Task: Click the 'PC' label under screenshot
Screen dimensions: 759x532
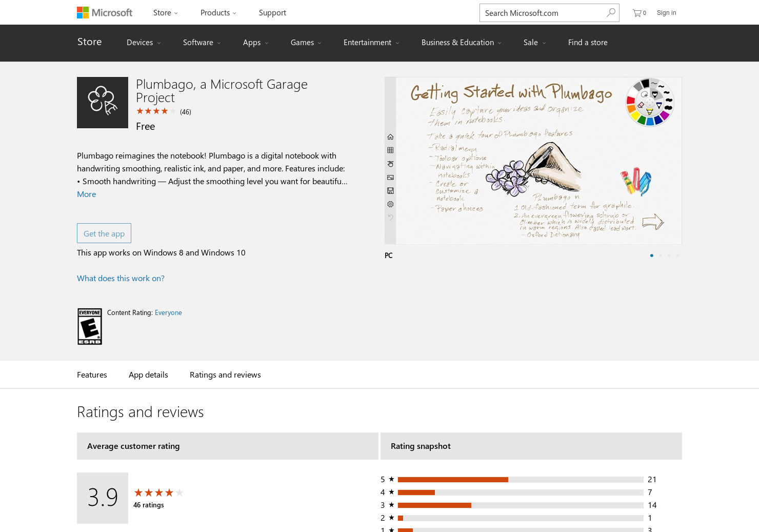Action: (389, 255)
